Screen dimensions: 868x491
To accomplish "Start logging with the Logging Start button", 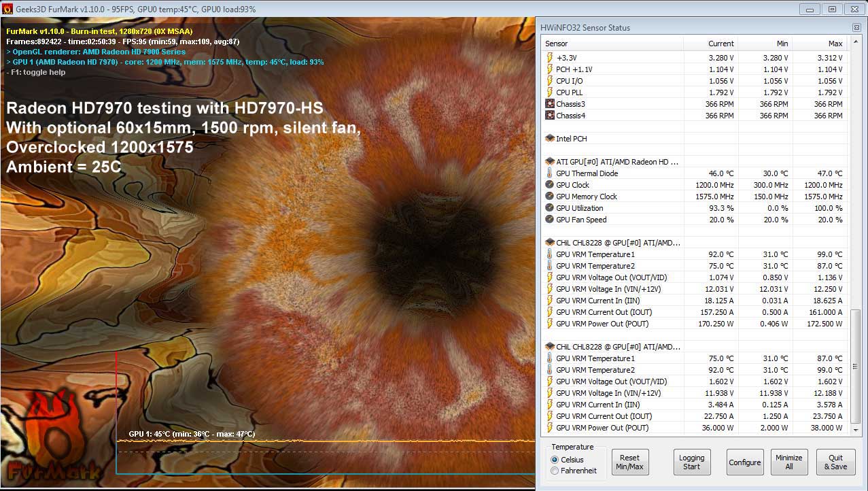I will tap(692, 462).
